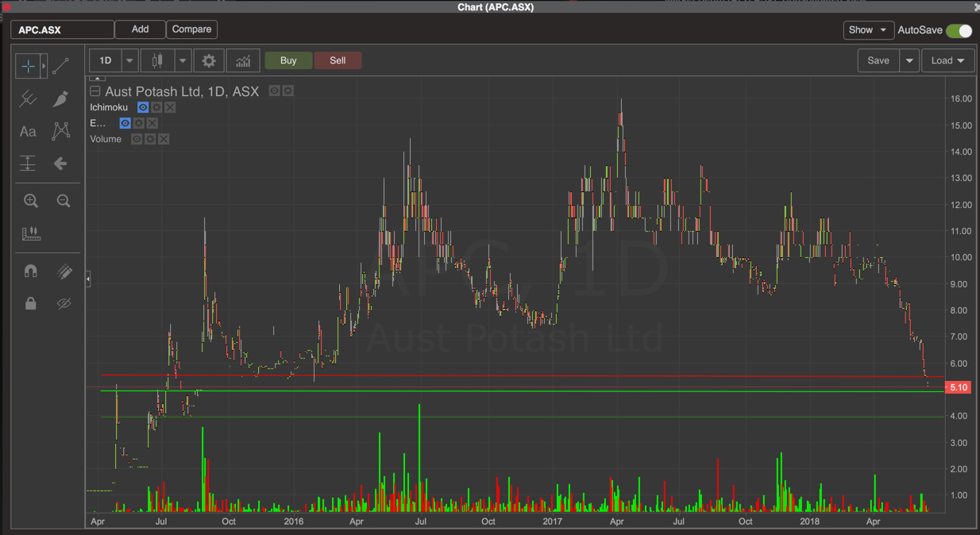Select the Aa text annotation tool
980x535 pixels.
coord(28,132)
